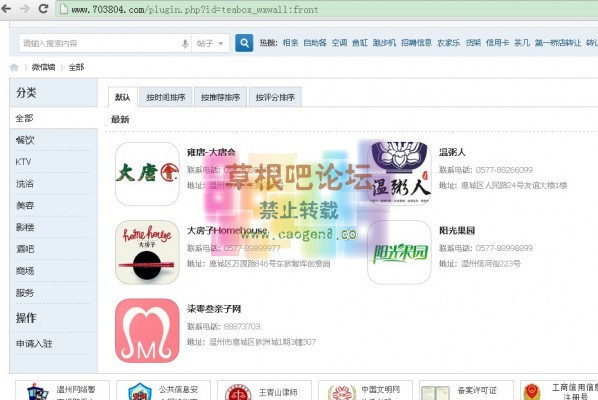Select KTV category in sidebar

53,162
